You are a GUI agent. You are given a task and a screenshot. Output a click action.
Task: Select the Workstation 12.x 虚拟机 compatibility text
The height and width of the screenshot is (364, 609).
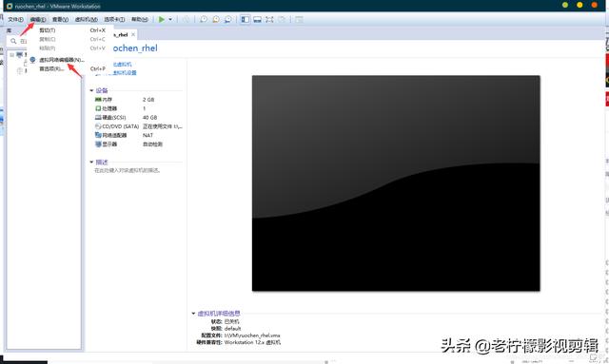coord(252,342)
